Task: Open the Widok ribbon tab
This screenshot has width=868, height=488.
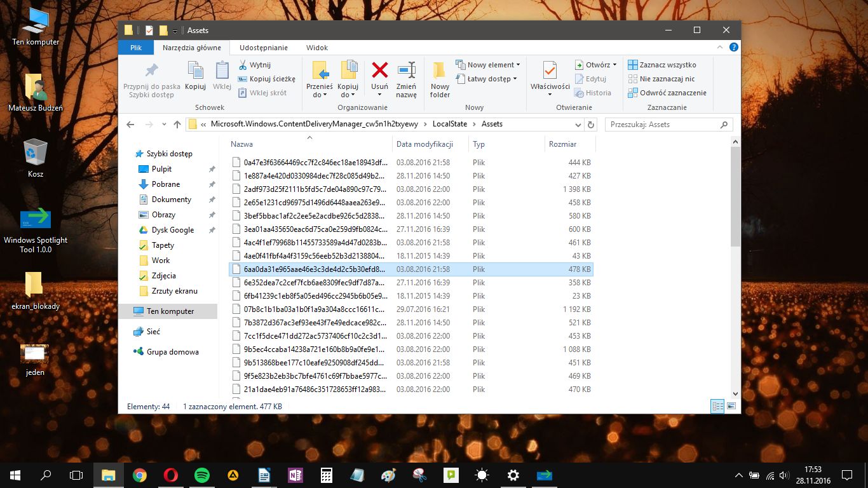Action: [x=317, y=48]
